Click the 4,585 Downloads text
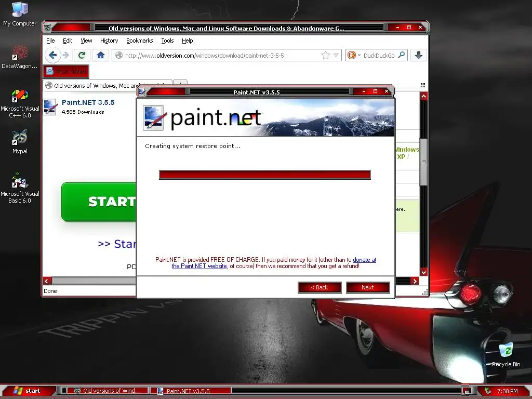This screenshot has width=532, height=399. (83, 112)
